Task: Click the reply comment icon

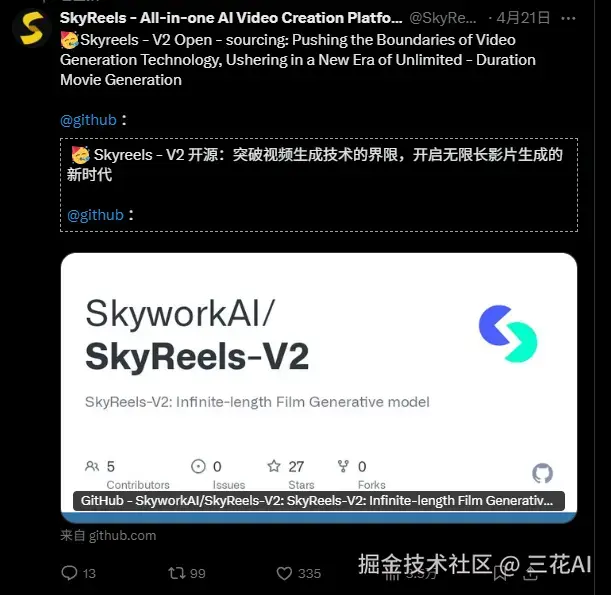Action: pyautogui.click(x=69, y=573)
